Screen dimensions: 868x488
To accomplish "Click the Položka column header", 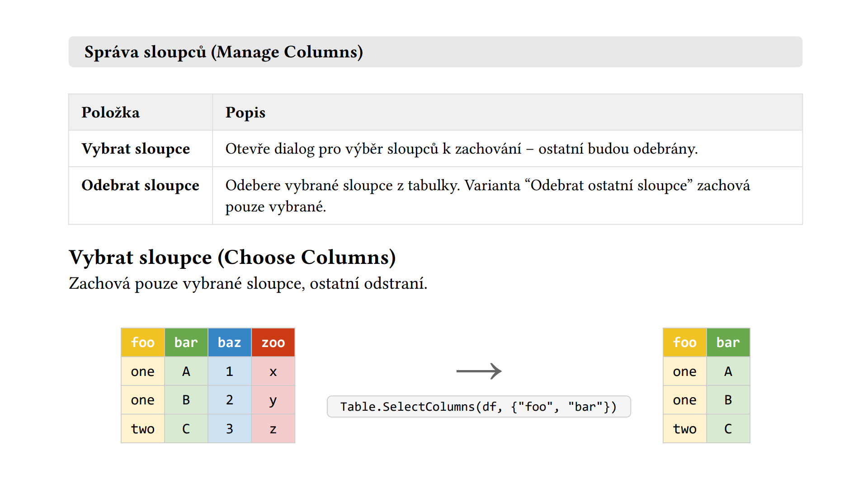I will click(x=110, y=113).
